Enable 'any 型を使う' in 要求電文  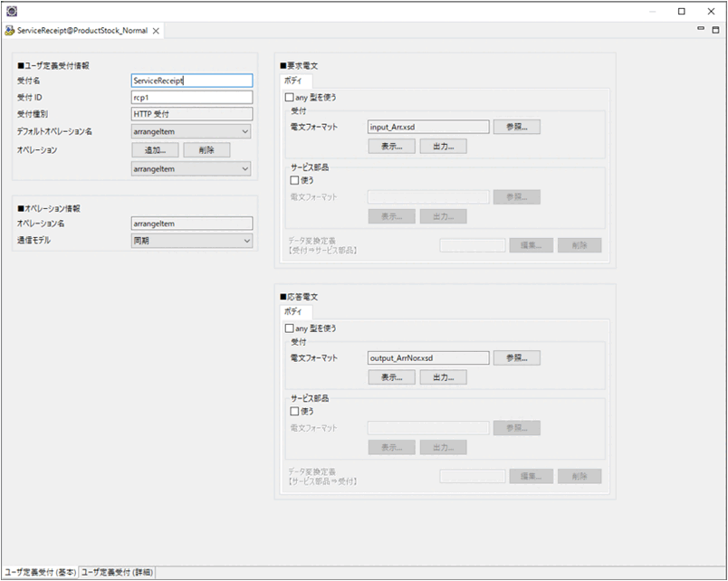290,97
